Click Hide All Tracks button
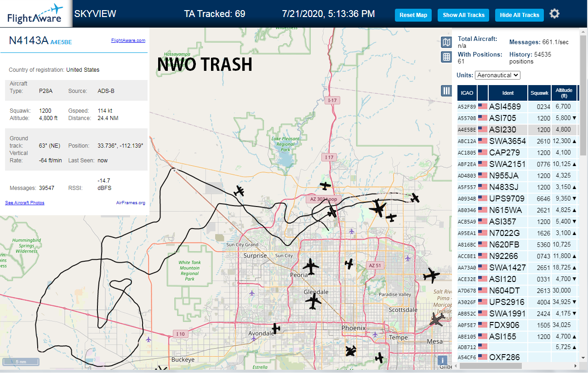This screenshot has width=588, height=373. click(x=519, y=15)
